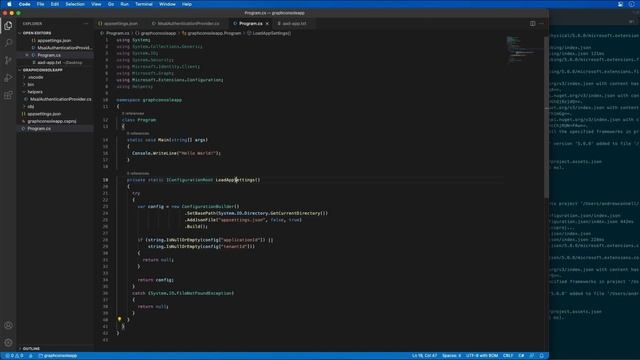Open the Manage gear icon
This screenshot has height=360, width=640.
click(x=8, y=342)
